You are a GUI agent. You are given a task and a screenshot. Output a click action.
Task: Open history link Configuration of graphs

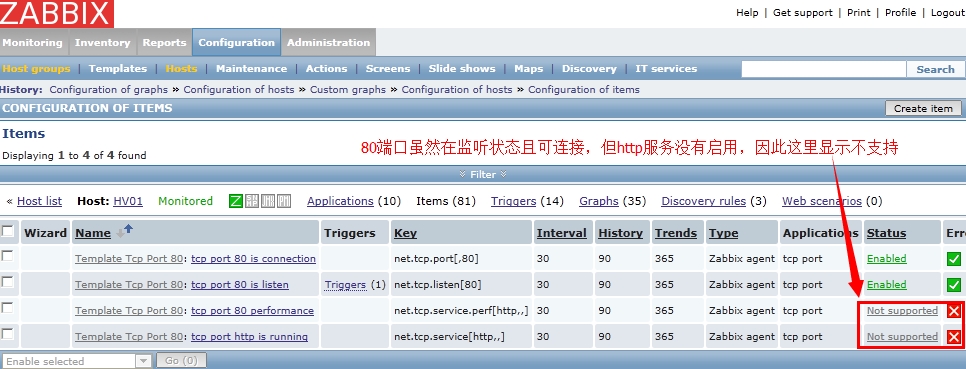108,89
